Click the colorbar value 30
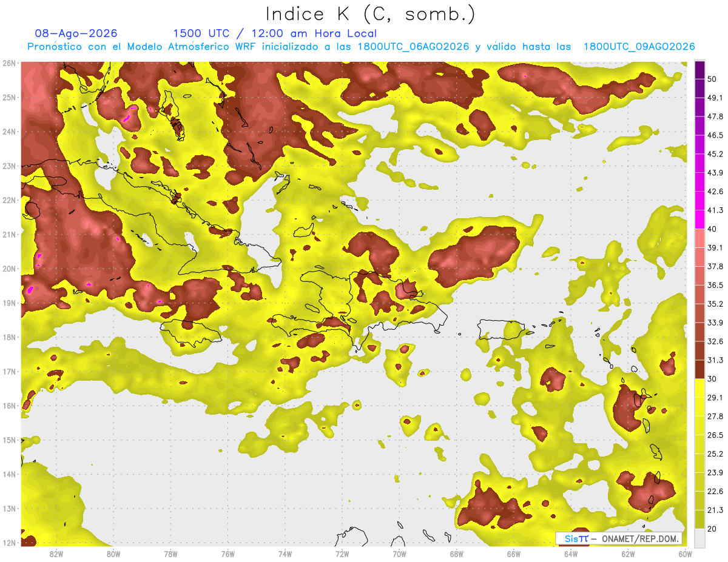 (x=712, y=379)
